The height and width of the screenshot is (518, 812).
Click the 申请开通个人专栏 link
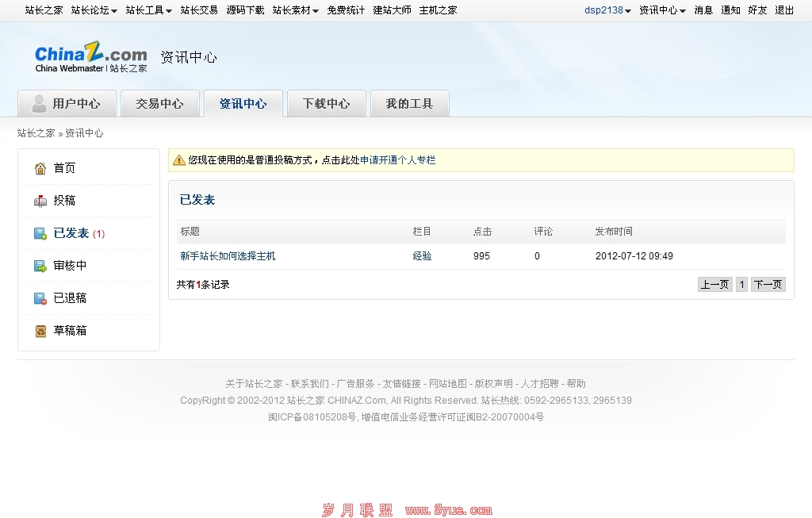tap(397, 160)
